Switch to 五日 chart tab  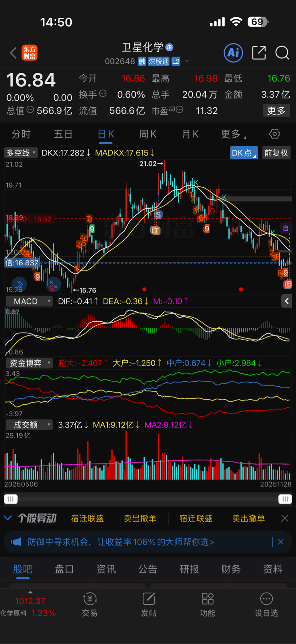click(63, 134)
